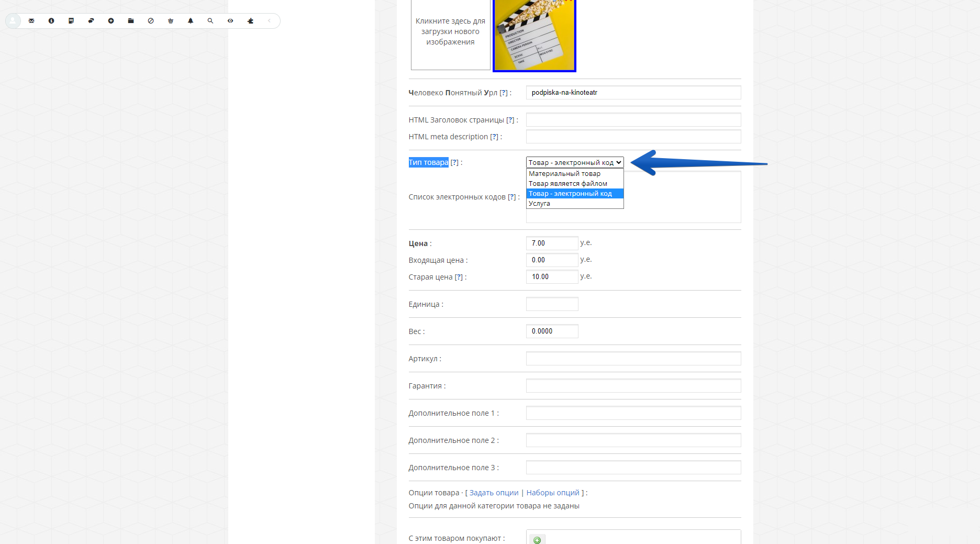Image resolution: width=980 pixels, height=544 pixels.
Task: Click the upload new image box
Action: [450, 32]
